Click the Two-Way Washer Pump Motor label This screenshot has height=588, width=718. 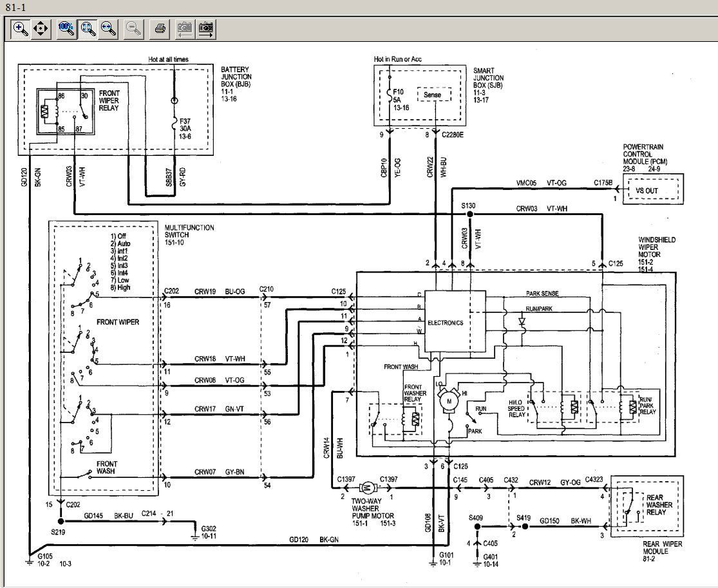pyautogui.click(x=373, y=512)
